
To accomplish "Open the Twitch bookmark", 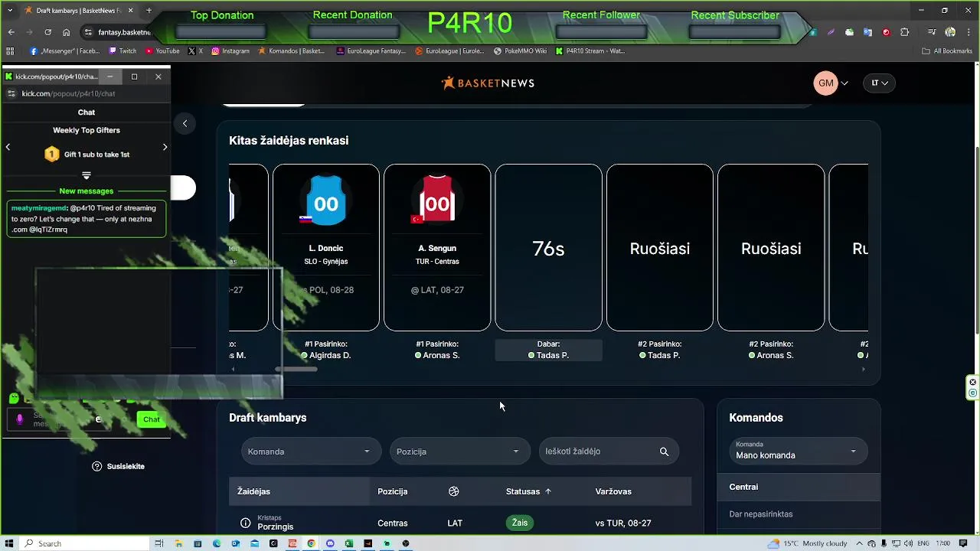I will (122, 51).
